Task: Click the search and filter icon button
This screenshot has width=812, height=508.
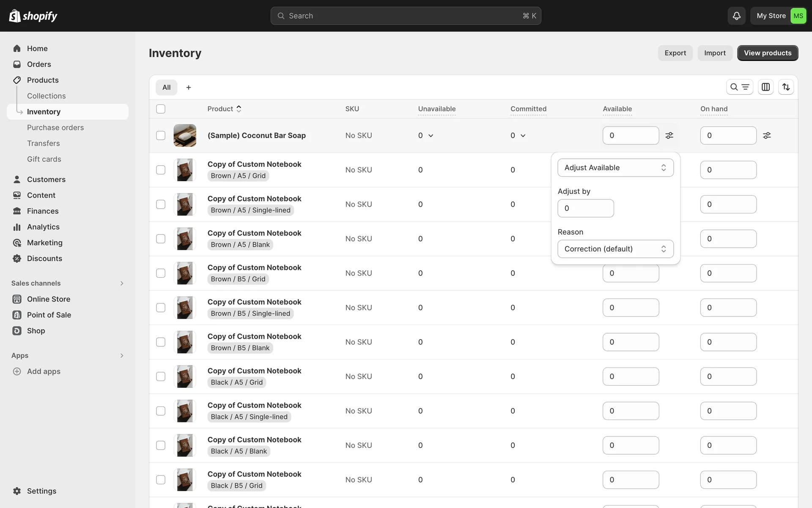Action: 739,87
